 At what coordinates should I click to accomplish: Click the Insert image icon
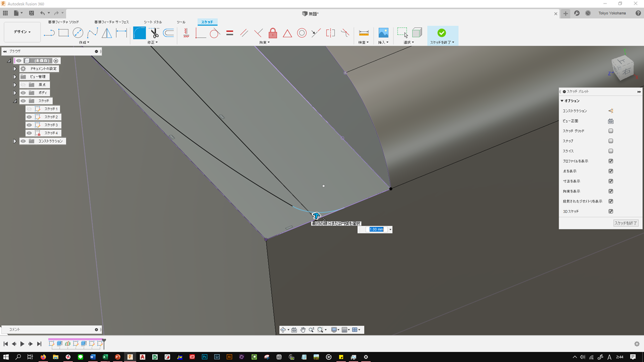click(x=383, y=33)
